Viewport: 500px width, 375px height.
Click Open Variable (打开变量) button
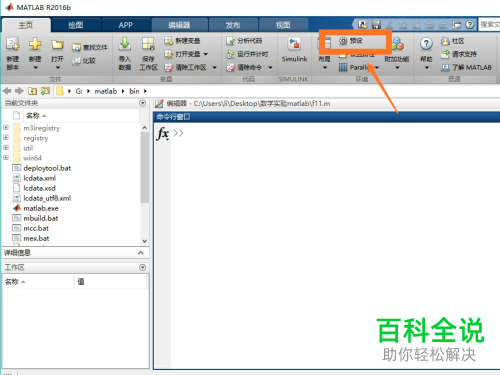pos(182,54)
